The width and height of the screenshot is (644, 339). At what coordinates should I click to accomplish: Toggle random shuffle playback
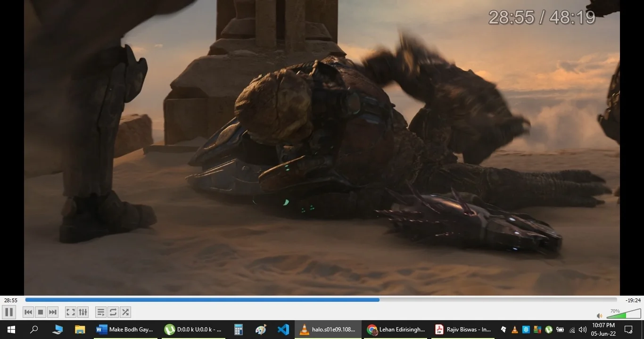(x=125, y=312)
